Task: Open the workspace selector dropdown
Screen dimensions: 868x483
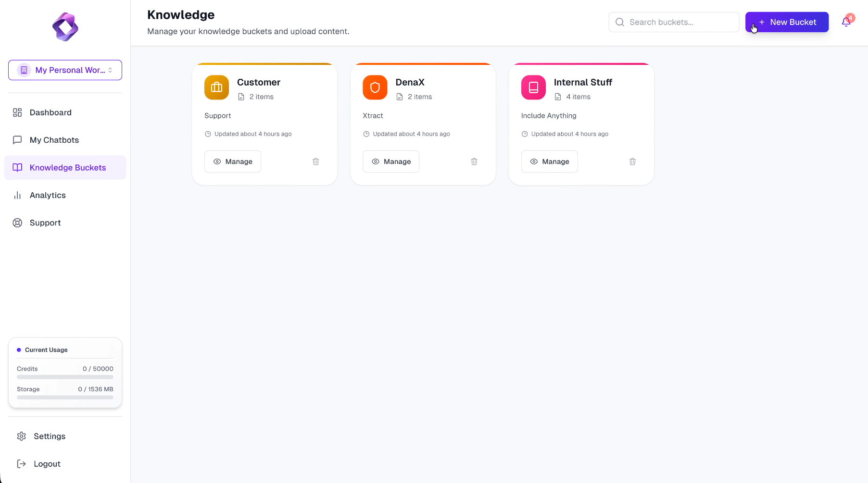Action: point(65,70)
